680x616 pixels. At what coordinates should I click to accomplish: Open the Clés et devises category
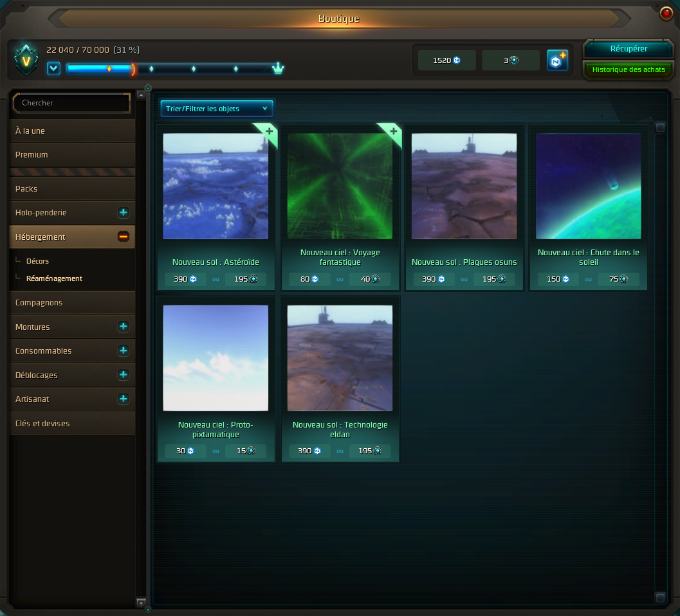tap(72, 424)
